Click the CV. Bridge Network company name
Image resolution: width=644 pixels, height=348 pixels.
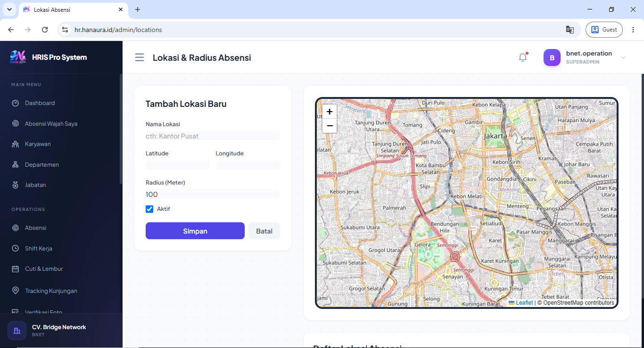click(59, 327)
